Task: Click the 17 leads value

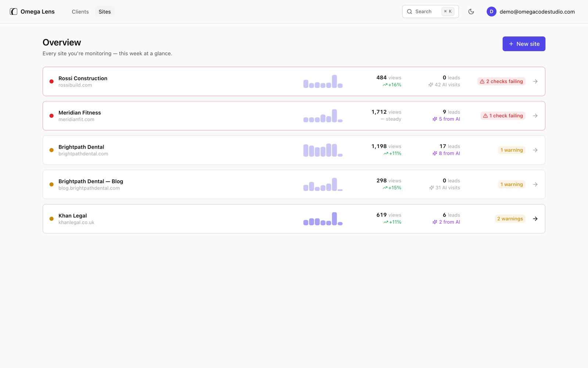Action: click(x=450, y=146)
